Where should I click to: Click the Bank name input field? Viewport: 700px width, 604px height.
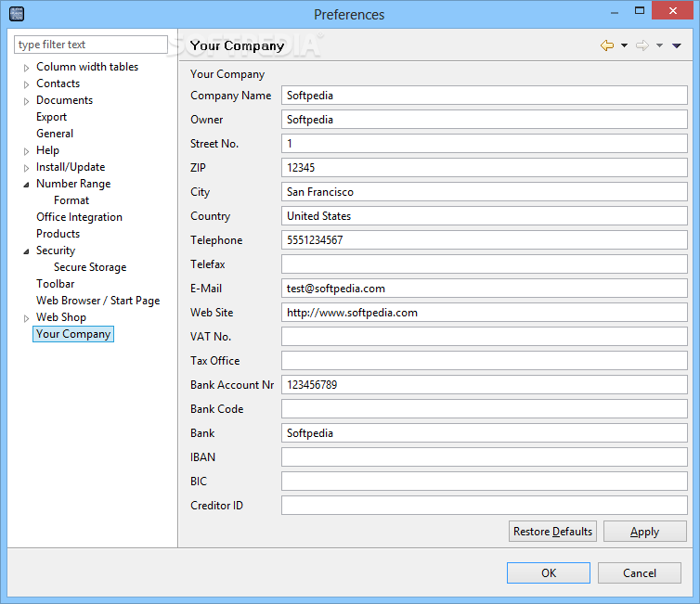[485, 432]
